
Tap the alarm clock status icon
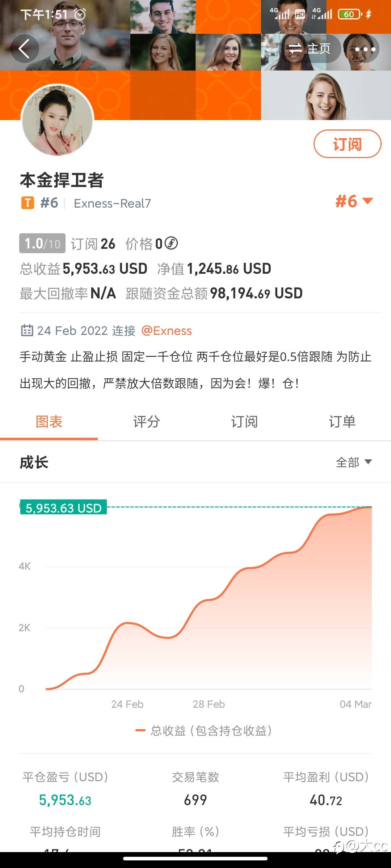point(80,14)
